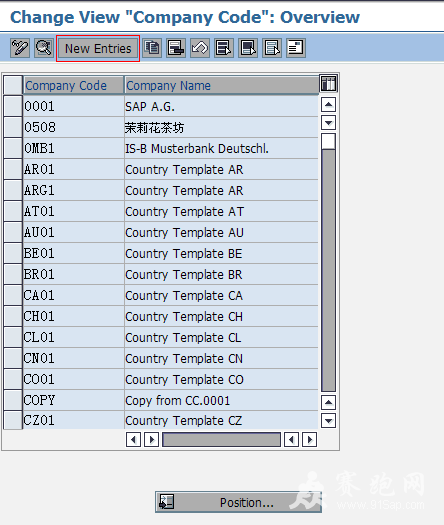Select the row checkbox for company 0001

pos(13,106)
